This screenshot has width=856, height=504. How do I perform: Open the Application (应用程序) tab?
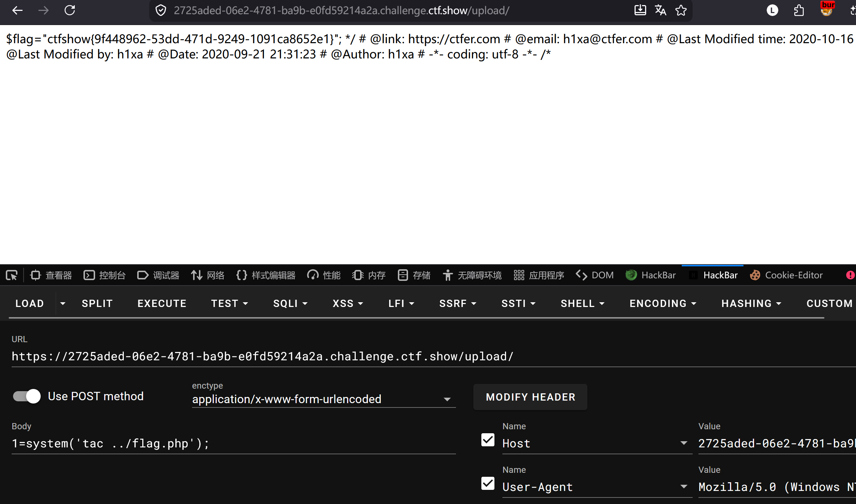coord(539,275)
